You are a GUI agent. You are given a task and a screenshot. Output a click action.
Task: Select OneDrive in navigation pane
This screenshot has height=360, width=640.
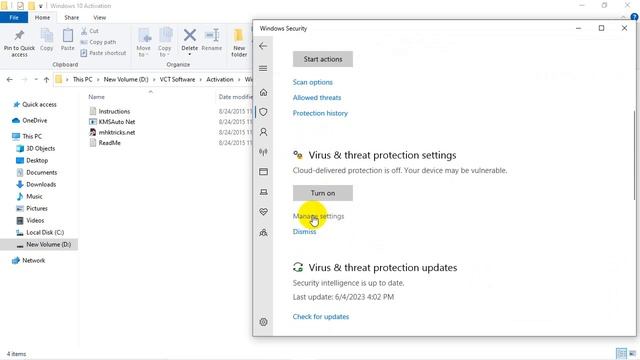click(35, 120)
